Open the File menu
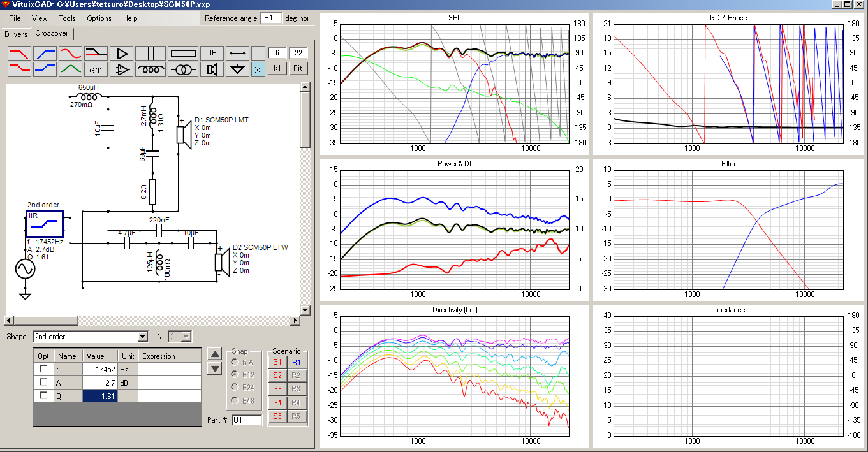 (x=15, y=18)
